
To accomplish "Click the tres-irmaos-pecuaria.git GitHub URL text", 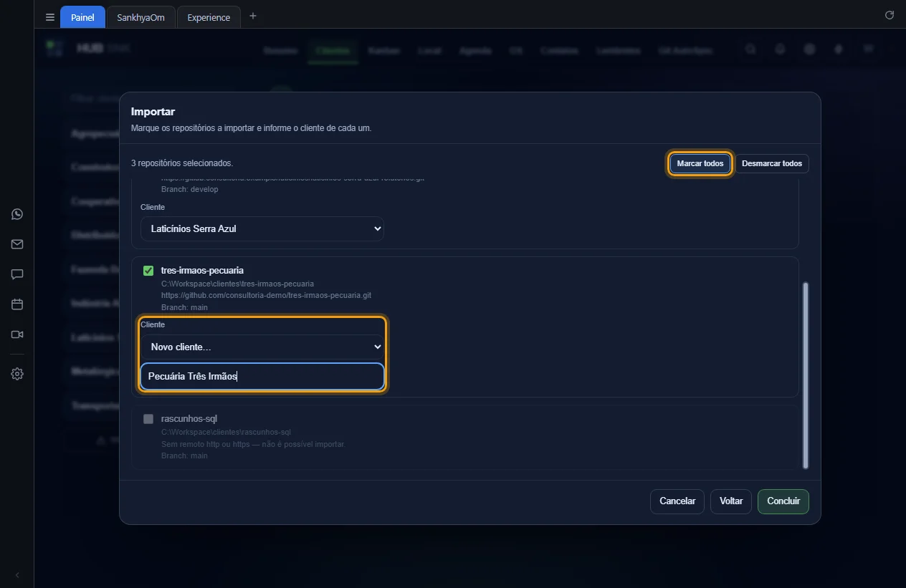I will click(x=266, y=295).
